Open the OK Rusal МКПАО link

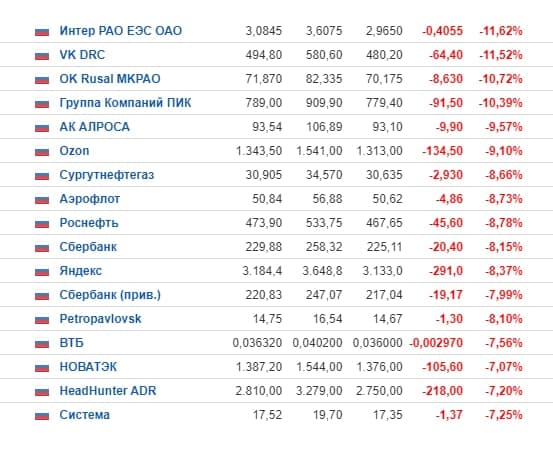[110, 79]
